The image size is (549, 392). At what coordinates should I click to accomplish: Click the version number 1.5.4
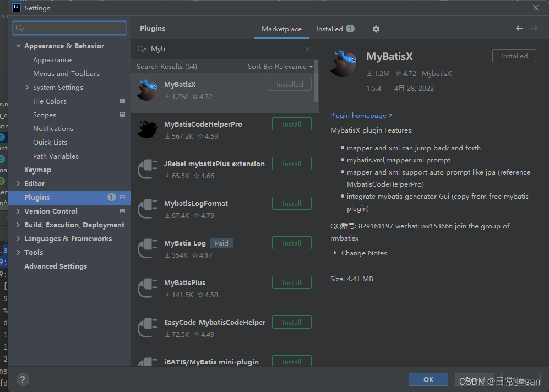(373, 88)
